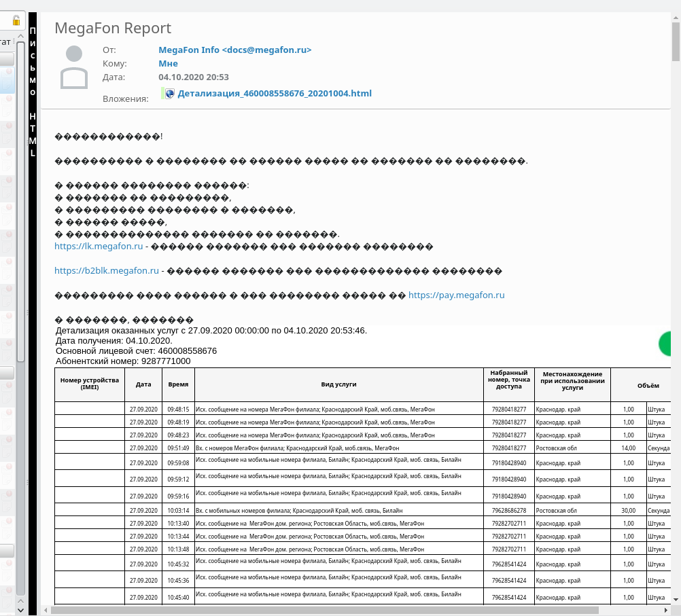Image resolution: width=681 pixels, height=616 pixels.
Task: Click the recipient link 'Мне'
Action: (x=168, y=63)
